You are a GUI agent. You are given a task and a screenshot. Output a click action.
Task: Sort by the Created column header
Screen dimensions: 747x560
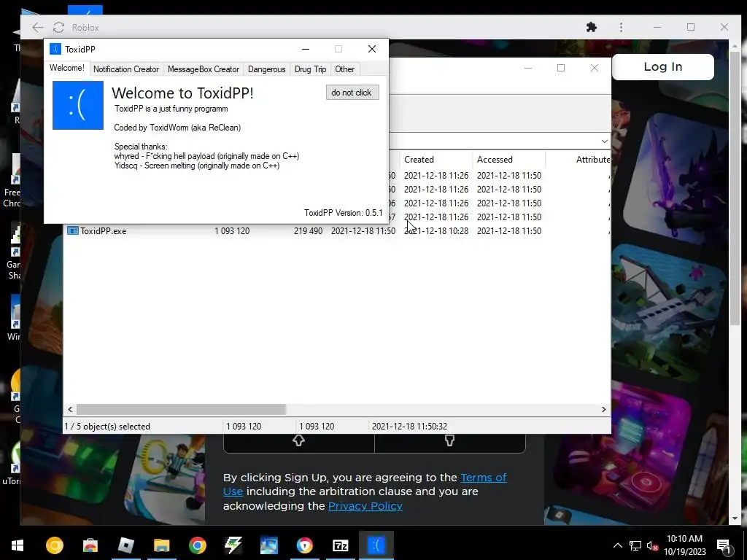[419, 160]
